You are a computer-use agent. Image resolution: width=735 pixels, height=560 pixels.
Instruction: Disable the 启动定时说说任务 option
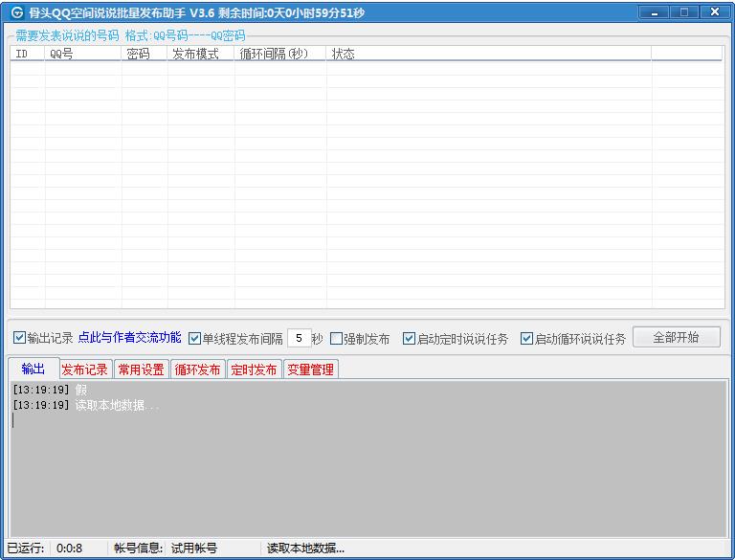coord(410,338)
